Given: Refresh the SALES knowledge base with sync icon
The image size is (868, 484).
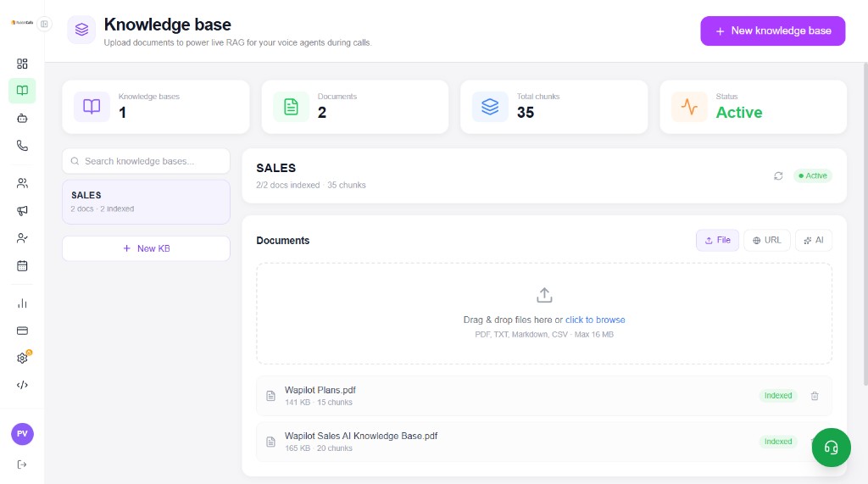Looking at the screenshot, I should 778,175.
